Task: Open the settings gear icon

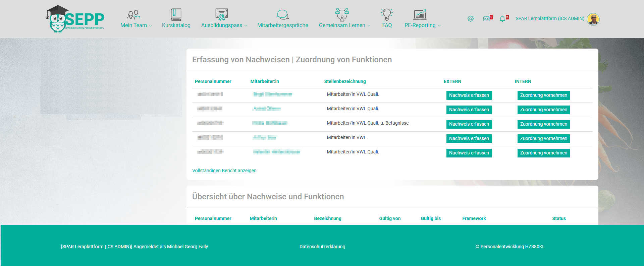Action: [471, 19]
